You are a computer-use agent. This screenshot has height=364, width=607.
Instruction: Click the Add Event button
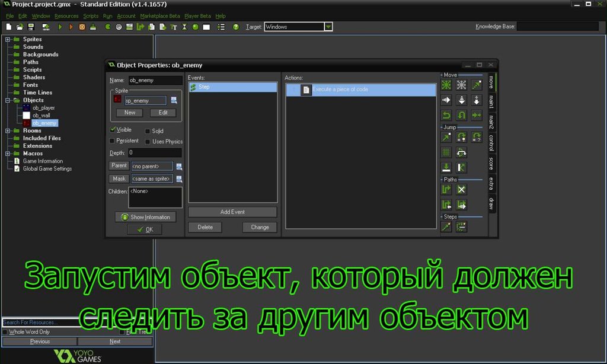click(x=232, y=212)
